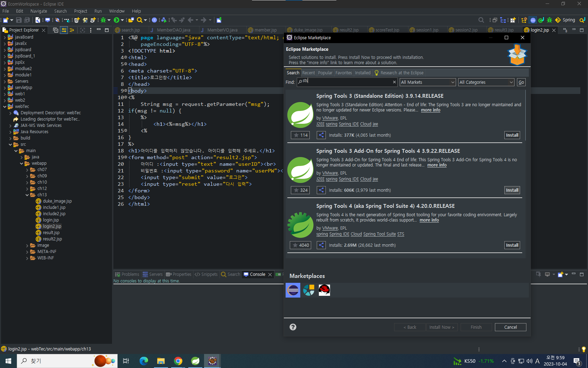Click the share icon for Spring Tools 4
Viewport: 588px width, 368px height.
(321, 245)
